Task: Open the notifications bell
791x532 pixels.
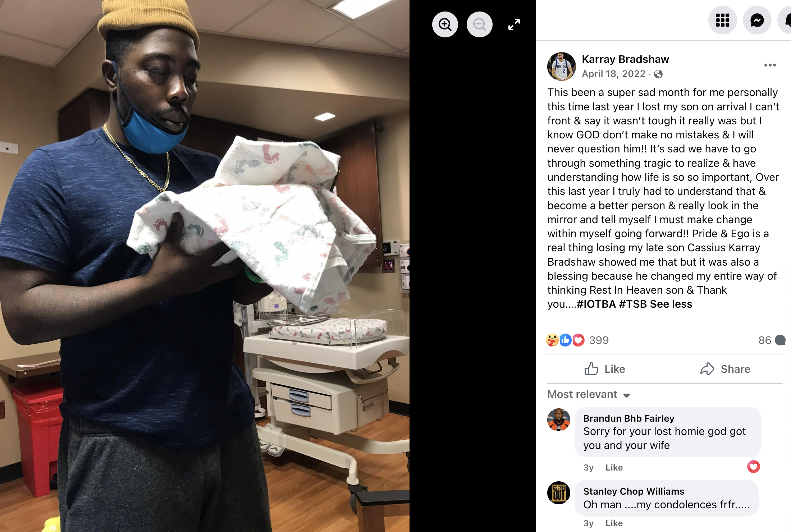Action: click(x=785, y=20)
